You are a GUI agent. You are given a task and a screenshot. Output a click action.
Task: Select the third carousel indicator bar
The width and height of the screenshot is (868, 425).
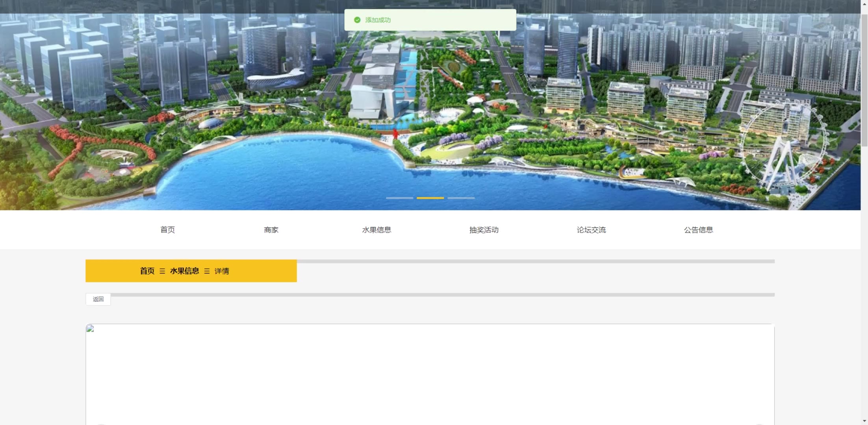[461, 198]
